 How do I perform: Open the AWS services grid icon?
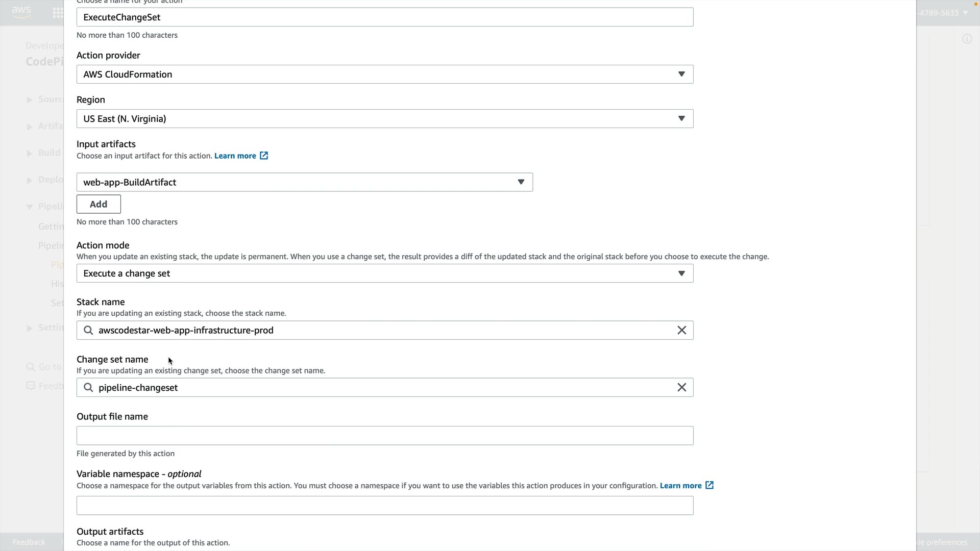tap(57, 13)
